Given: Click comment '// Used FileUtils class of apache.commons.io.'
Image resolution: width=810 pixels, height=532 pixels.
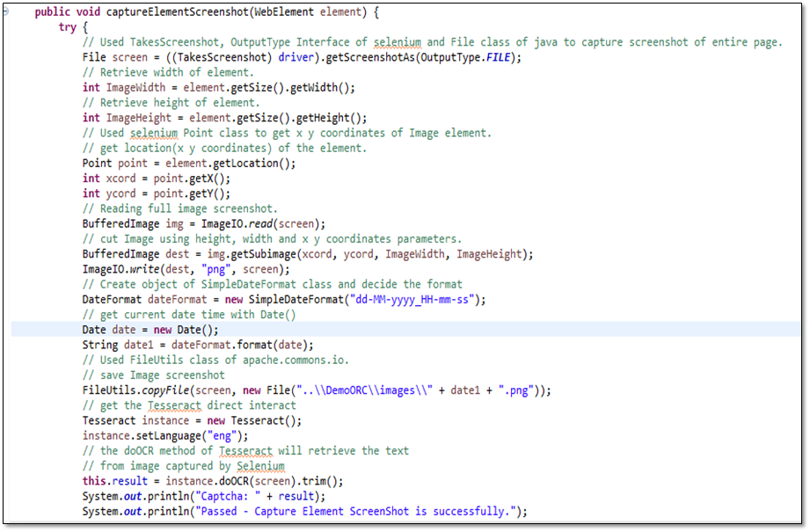Looking at the screenshot, I should [216, 360].
